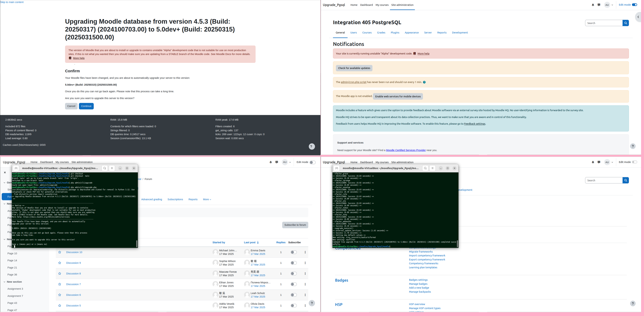Toggle subscription for Discussion 6

[294, 295]
